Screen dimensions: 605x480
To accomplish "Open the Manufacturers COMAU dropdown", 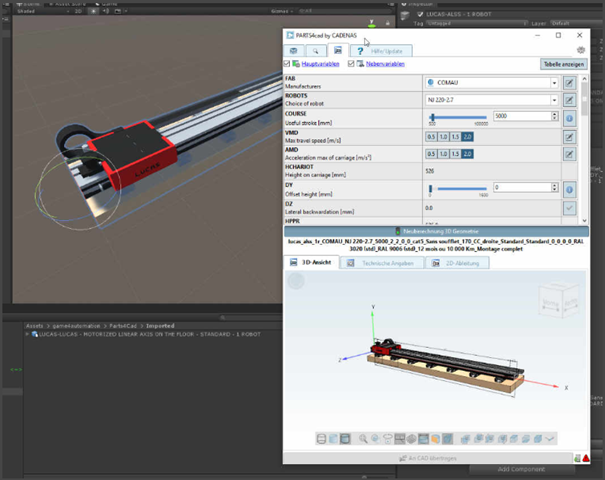I will 490,82.
